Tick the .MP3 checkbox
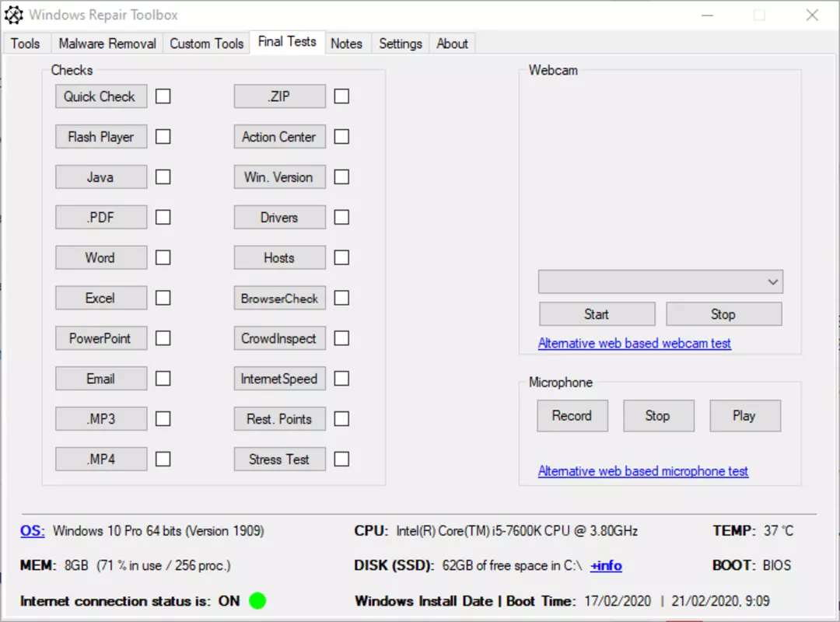Viewport: 840px width, 622px height. point(163,418)
